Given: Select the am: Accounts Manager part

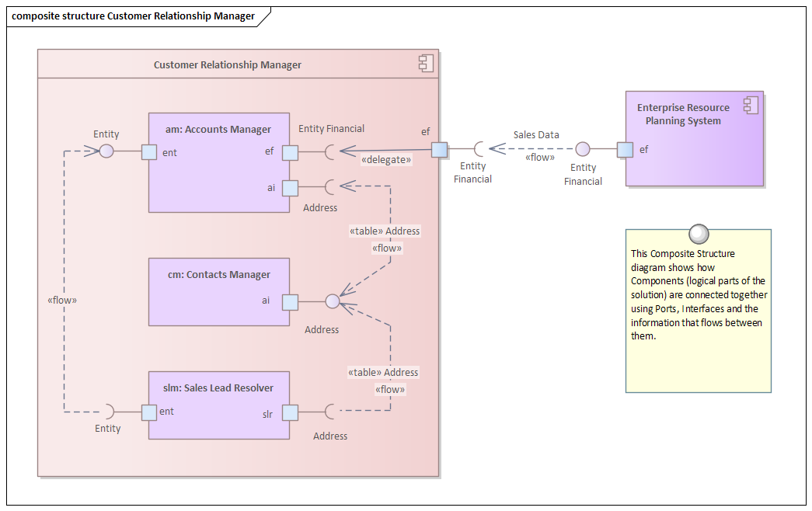Looking at the screenshot, I should point(219,162).
